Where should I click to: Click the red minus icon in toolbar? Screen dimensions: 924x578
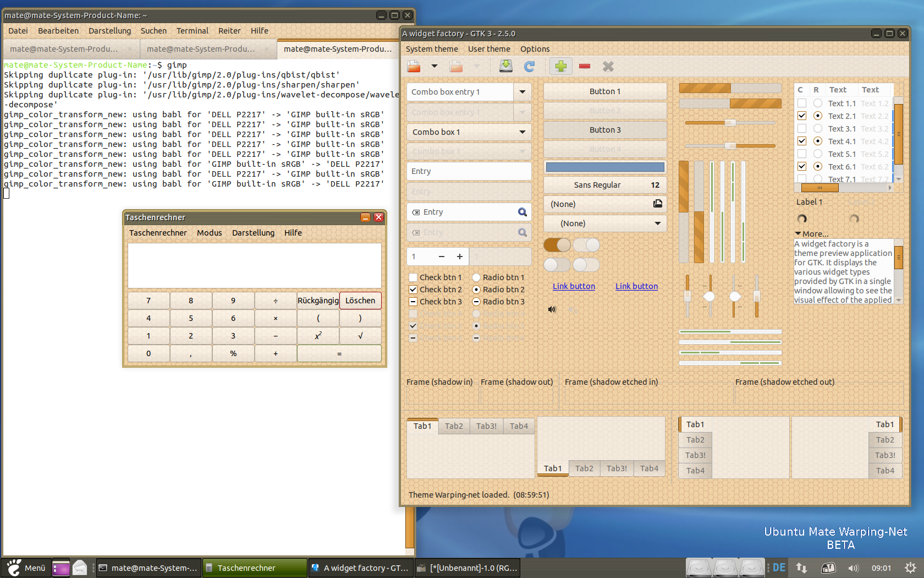point(585,67)
